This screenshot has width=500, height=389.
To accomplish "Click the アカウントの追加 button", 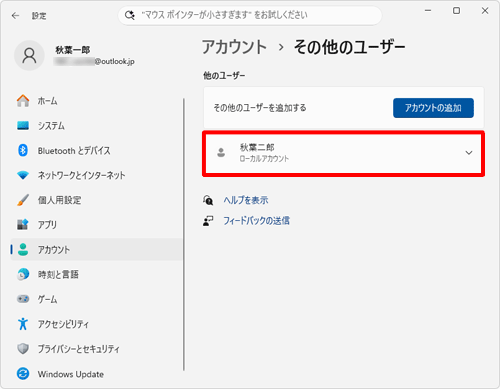I will 433,108.
